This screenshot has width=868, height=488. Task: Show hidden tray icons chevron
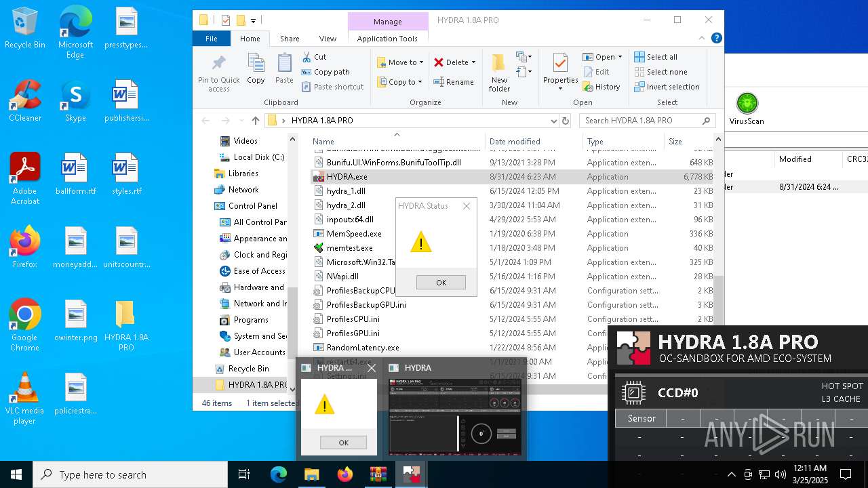pyautogui.click(x=731, y=474)
